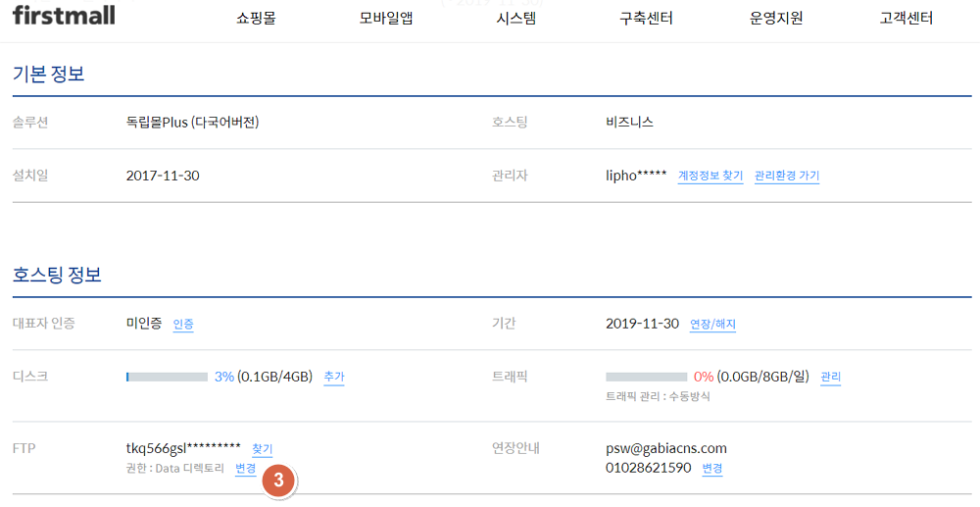
Task: Go to the 구축센터 menu
Action: (x=647, y=18)
